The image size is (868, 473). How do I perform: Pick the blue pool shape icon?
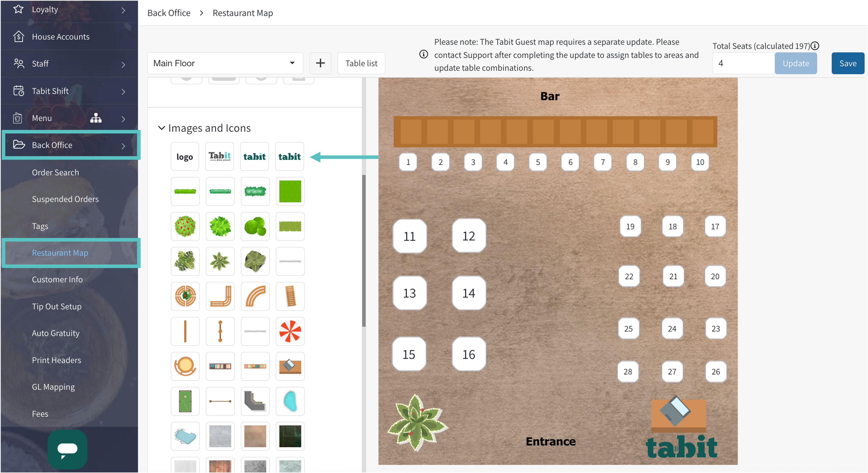point(290,401)
